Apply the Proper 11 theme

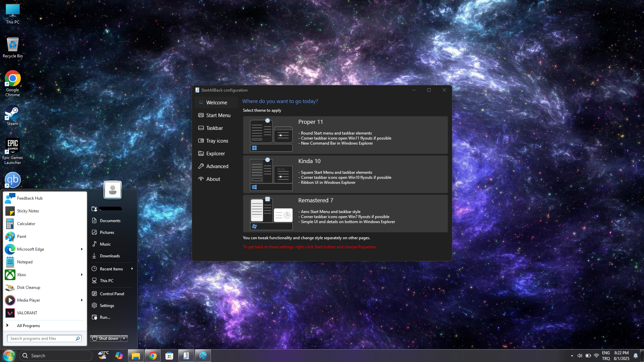pyautogui.click(x=345, y=135)
